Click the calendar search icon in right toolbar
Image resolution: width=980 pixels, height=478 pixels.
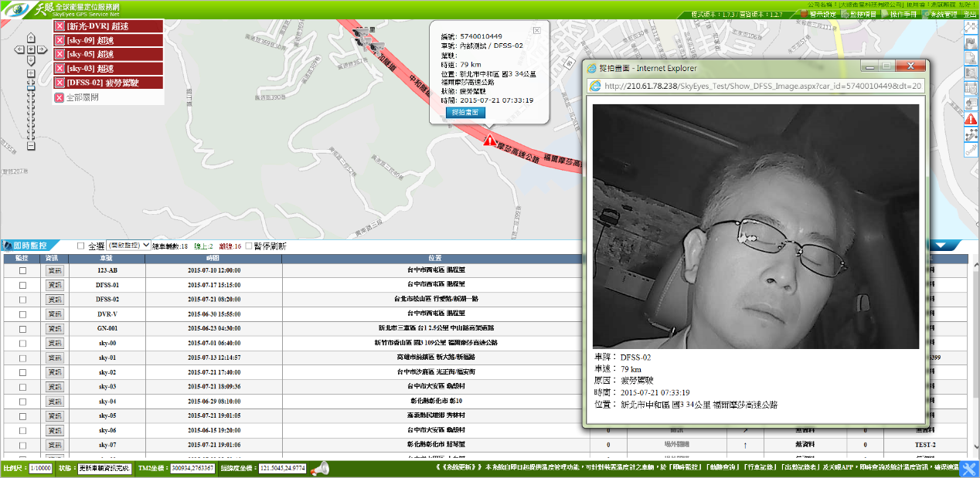tap(971, 89)
